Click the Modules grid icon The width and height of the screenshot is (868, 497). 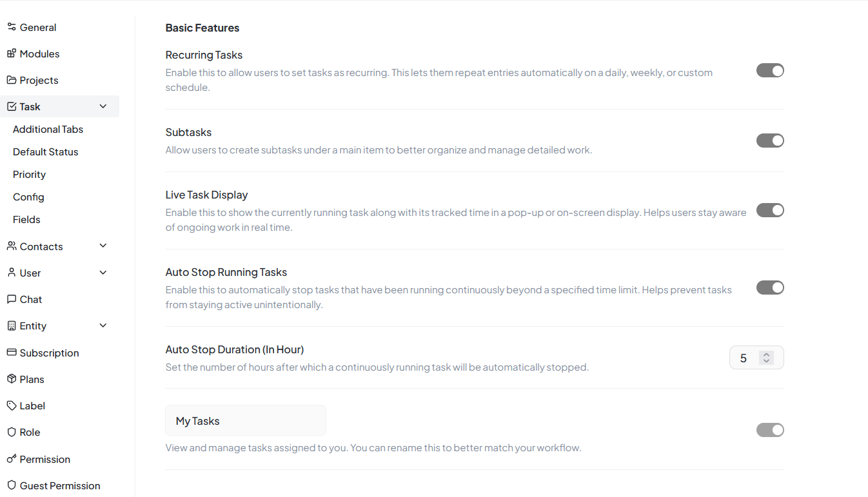(12, 54)
